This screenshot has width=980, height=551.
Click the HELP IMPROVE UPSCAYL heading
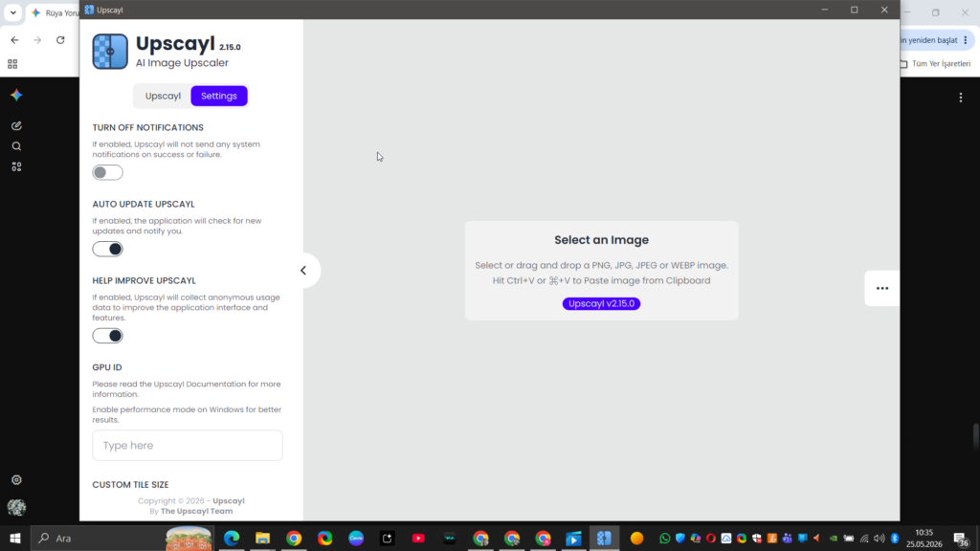144,280
